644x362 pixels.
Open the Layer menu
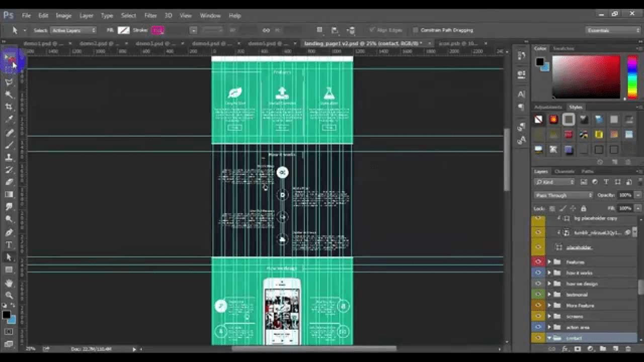[x=86, y=16]
